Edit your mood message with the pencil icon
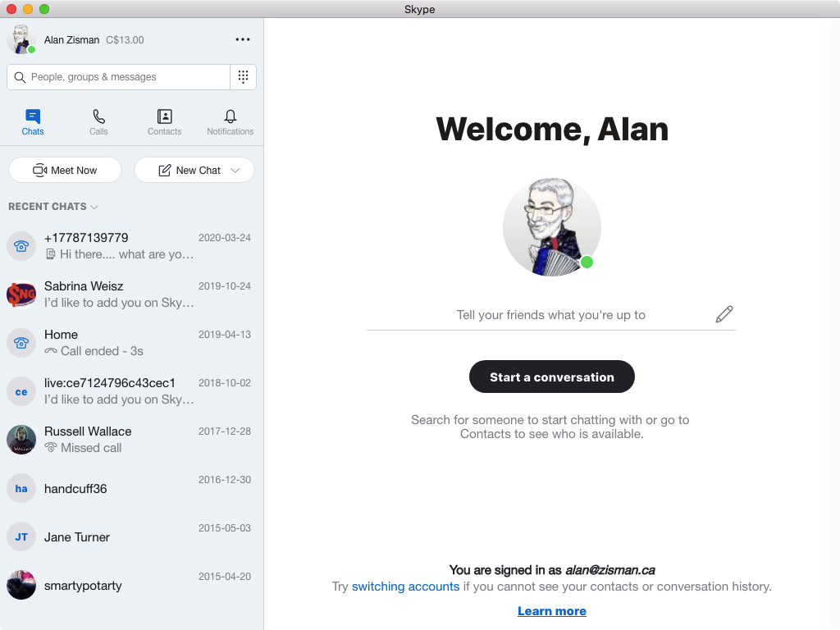 pyautogui.click(x=724, y=314)
